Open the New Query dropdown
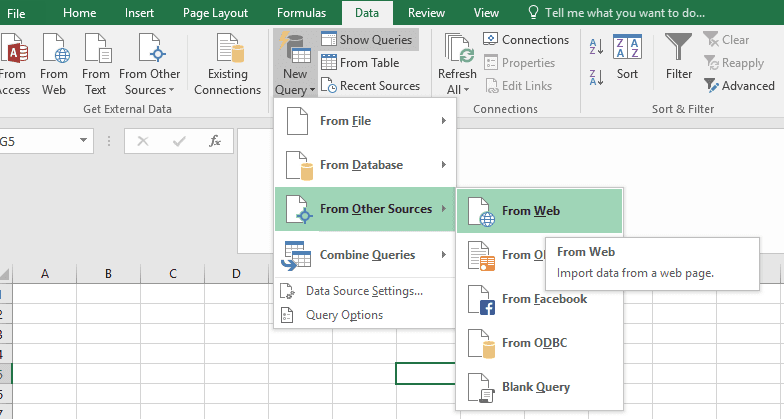Screen dimensions: 784x419 [x=295, y=64]
